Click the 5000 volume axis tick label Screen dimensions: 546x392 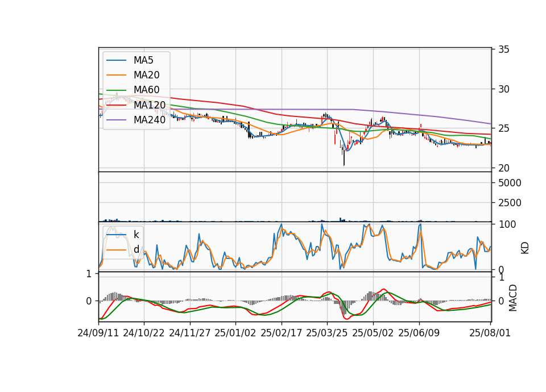point(510,183)
